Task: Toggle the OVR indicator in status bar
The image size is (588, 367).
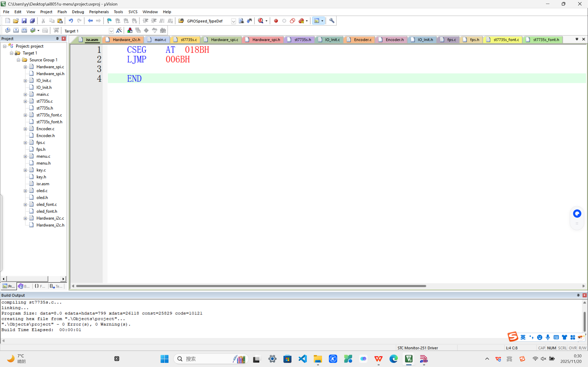Action: click(x=572, y=348)
